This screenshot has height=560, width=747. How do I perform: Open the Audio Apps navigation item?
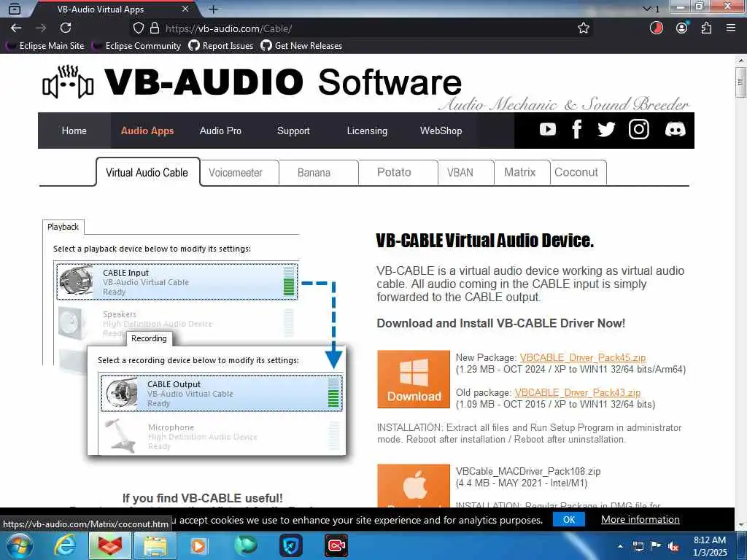147,131
